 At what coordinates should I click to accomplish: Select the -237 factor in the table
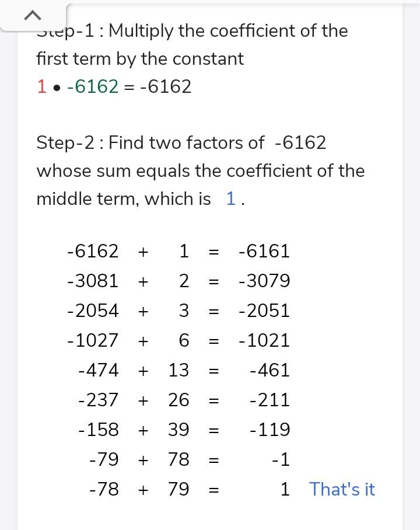pyautogui.click(x=99, y=400)
